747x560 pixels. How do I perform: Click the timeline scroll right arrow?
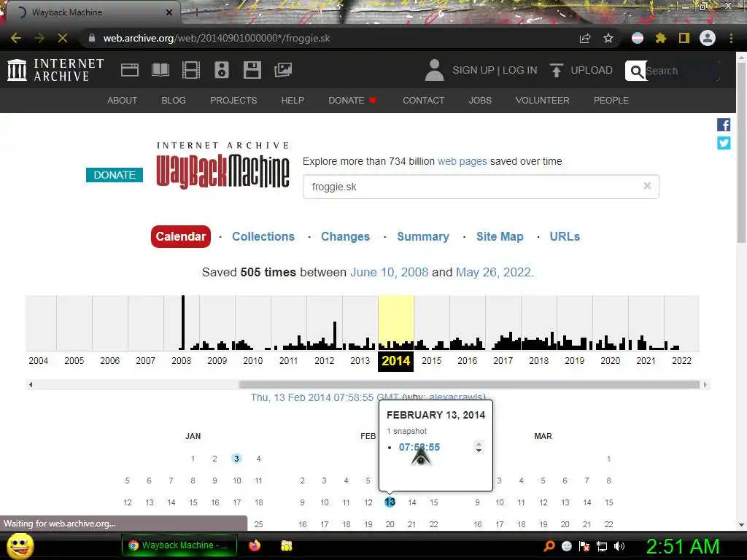(705, 385)
